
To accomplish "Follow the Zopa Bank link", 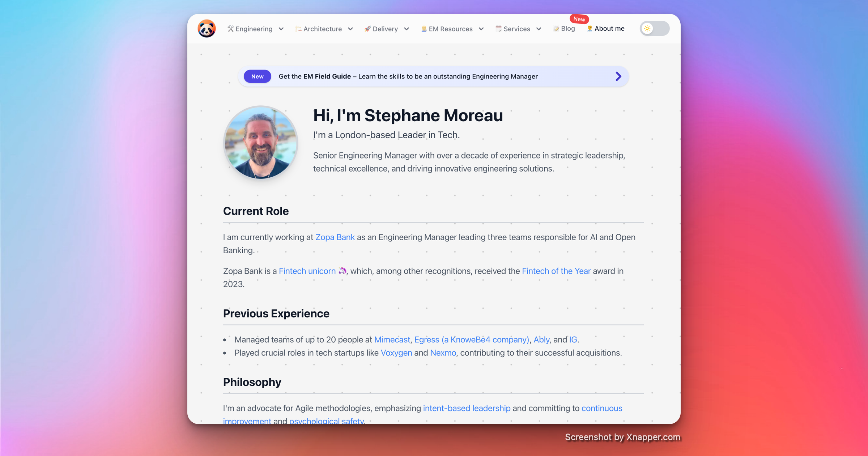I will tap(335, 237).
